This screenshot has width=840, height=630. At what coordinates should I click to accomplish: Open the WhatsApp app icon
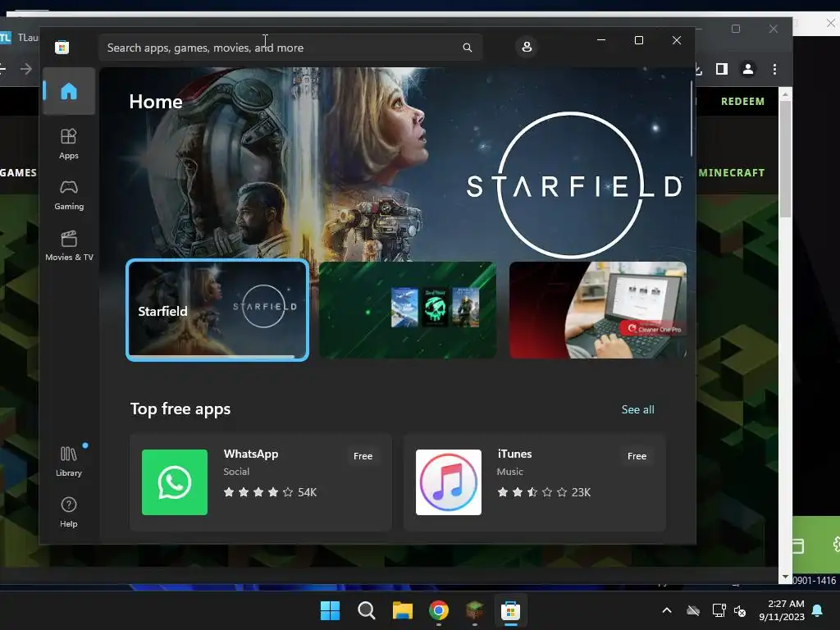(x=175, y=482)
